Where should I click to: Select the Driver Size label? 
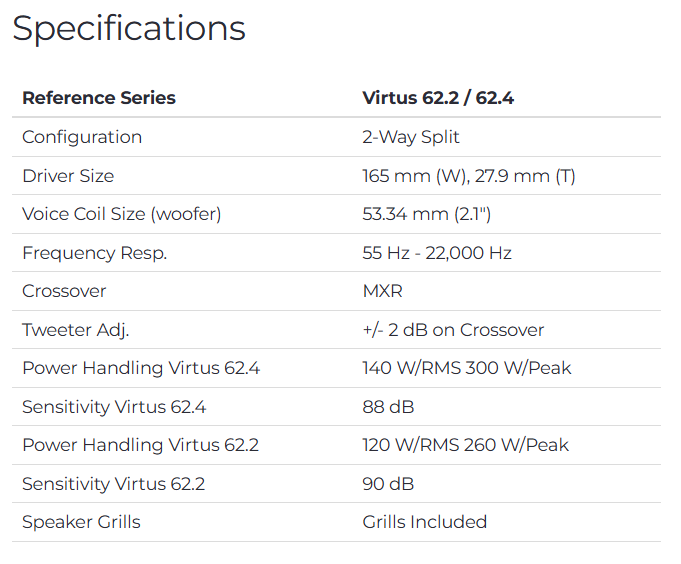pos(68,176)
